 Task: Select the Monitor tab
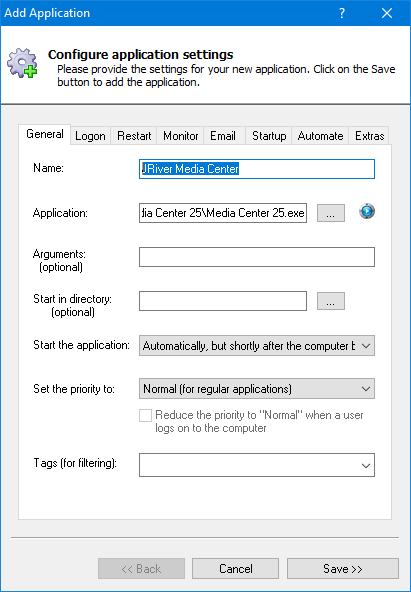click(x=180, y=136)
